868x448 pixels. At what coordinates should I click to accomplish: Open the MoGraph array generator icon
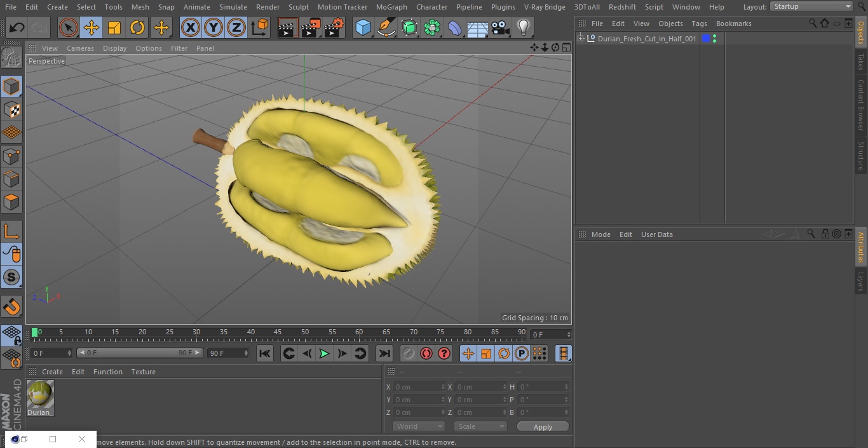[432, 27]
